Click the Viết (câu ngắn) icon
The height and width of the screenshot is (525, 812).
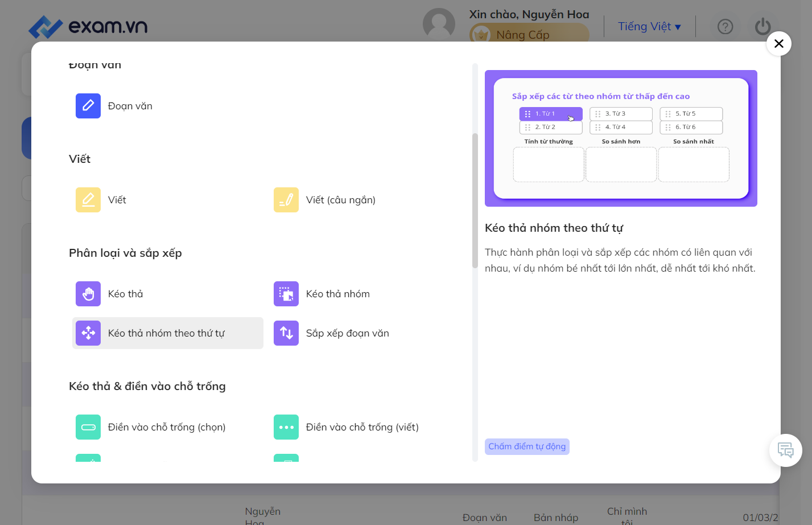286,200
